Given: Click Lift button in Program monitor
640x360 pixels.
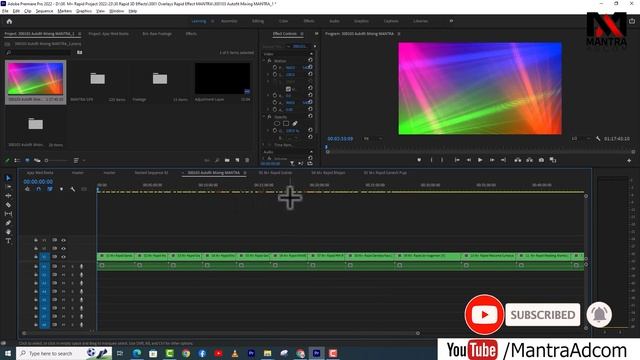Looking at the screenshot, I should [518, 160].
